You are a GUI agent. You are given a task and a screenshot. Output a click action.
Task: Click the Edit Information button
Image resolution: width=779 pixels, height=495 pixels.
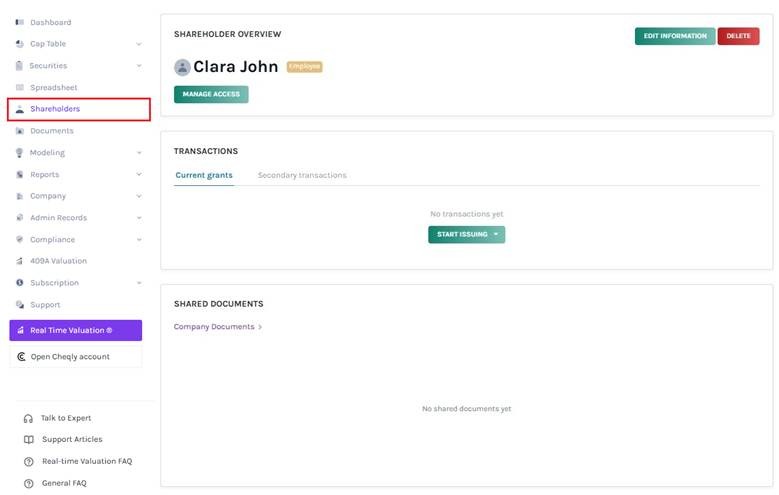point(675,36)
